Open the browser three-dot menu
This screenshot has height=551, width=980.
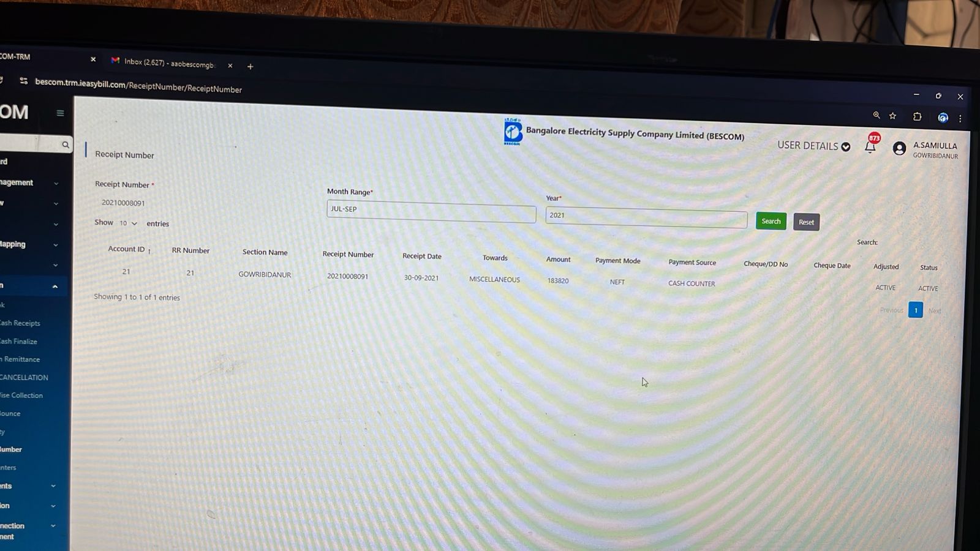click(x=960, y=118)
